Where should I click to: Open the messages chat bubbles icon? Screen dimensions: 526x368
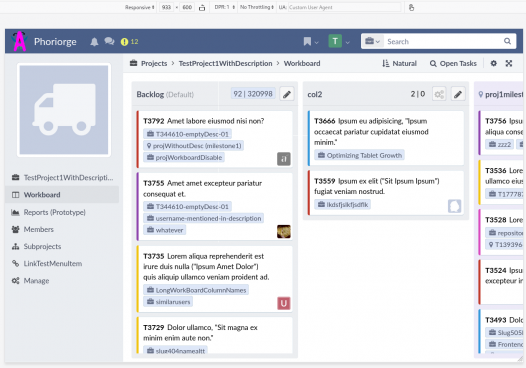click(x=109, y=42)
